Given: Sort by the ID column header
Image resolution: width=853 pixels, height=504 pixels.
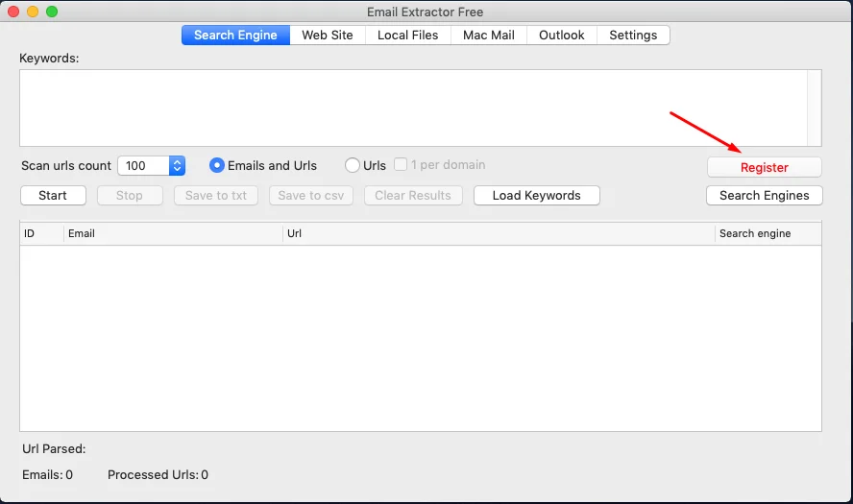Looking at the screenshot, I should [41, 234].
